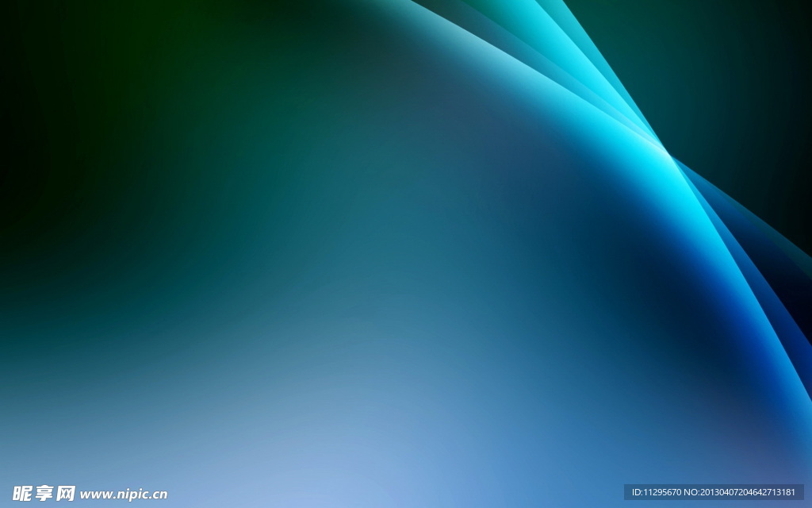Image resolution: width=812 pixels, height=508 pixels.
Task: Click the bright point where light beams cross
Action: coord(668,152)
